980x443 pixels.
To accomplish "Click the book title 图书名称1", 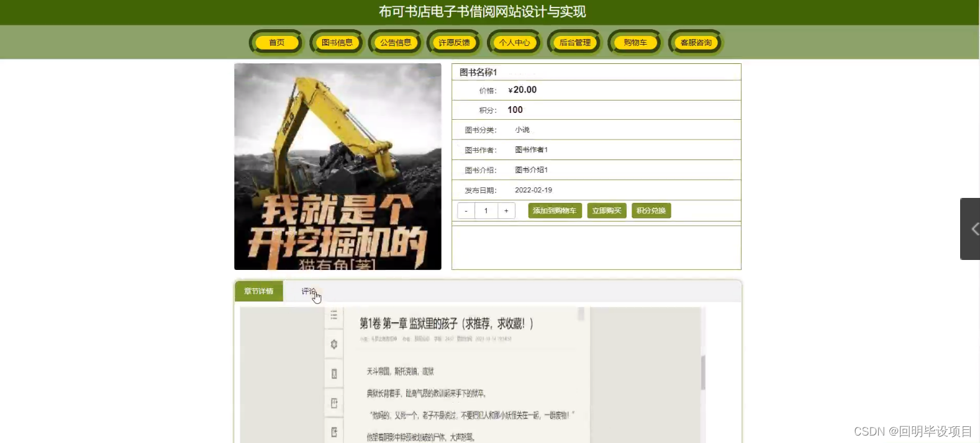I will click(478, 72).
